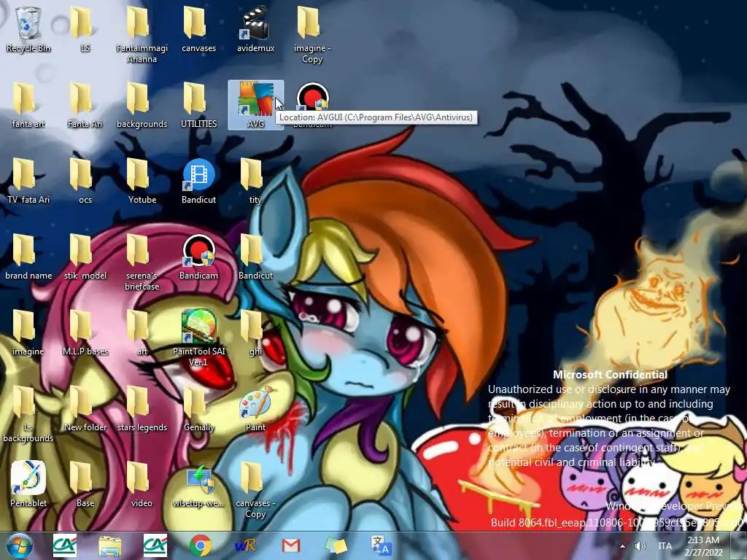This screenshot has width=747, height=560.
Task: Open Crédit Agricole taskbar icon beside Start button
Action: [65, 545]
